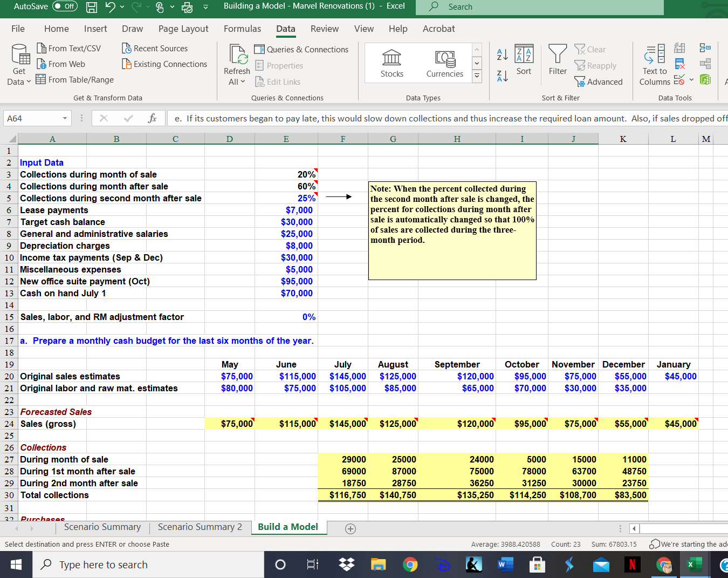The width and height of the screenshot is (728, 578).
Task: Sort Z to A descending
Action: coord(502,76)
